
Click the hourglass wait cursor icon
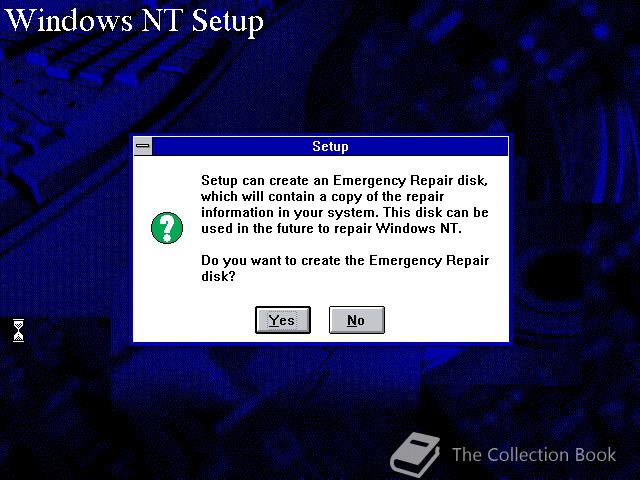tap(18, 331)
